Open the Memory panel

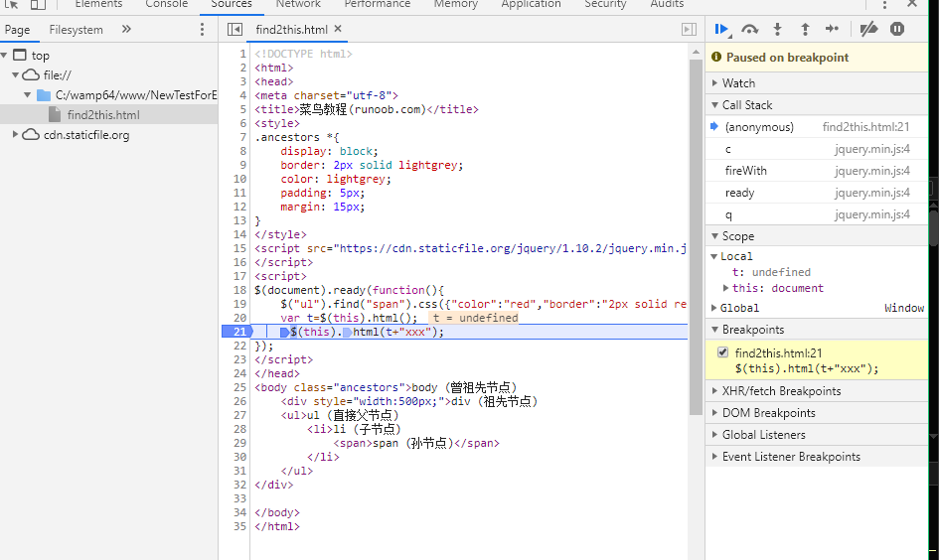456,4
